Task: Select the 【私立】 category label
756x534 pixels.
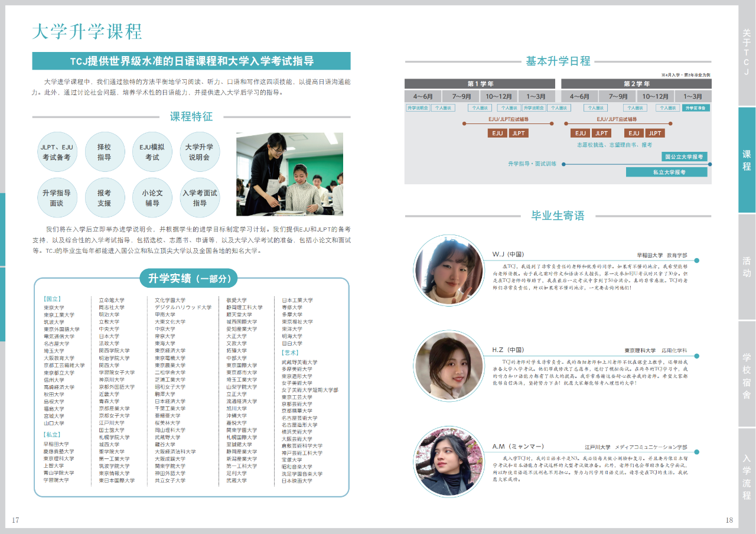Action: tap(52, 434)
